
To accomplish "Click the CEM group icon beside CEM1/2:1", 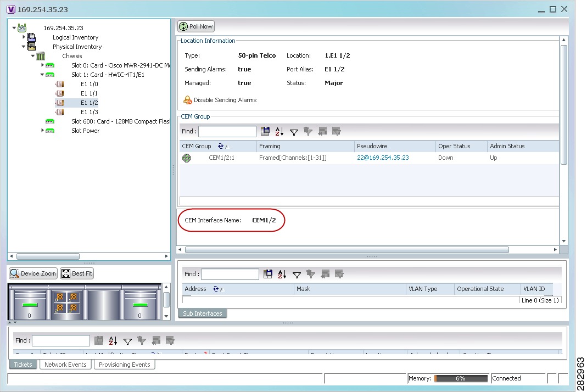I will point(187,158).
